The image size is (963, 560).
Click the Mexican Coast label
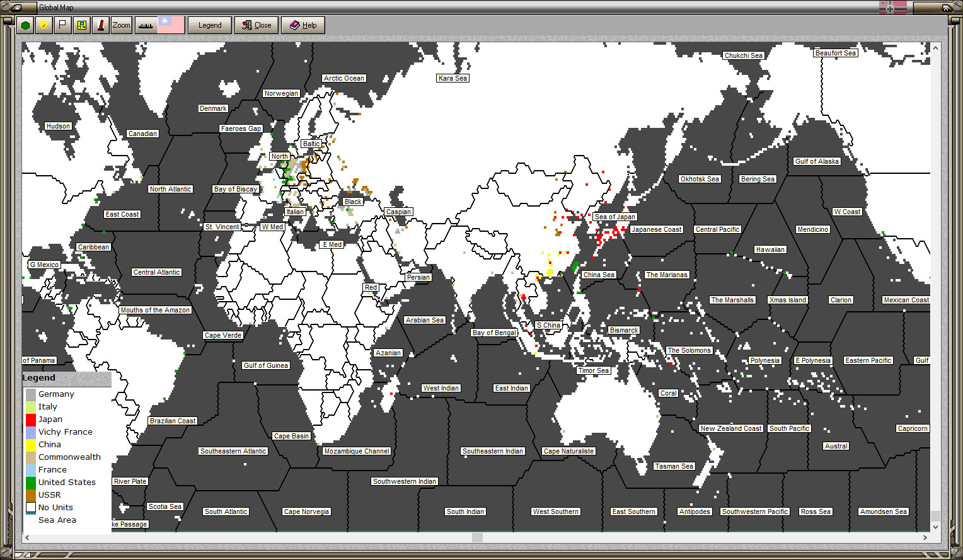click(906, 300)
